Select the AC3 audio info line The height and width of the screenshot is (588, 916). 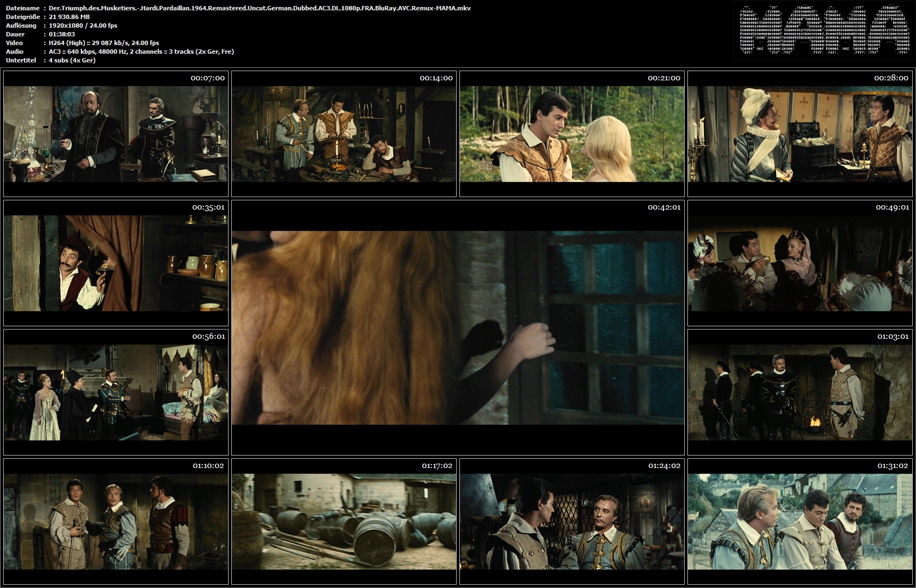141,52
